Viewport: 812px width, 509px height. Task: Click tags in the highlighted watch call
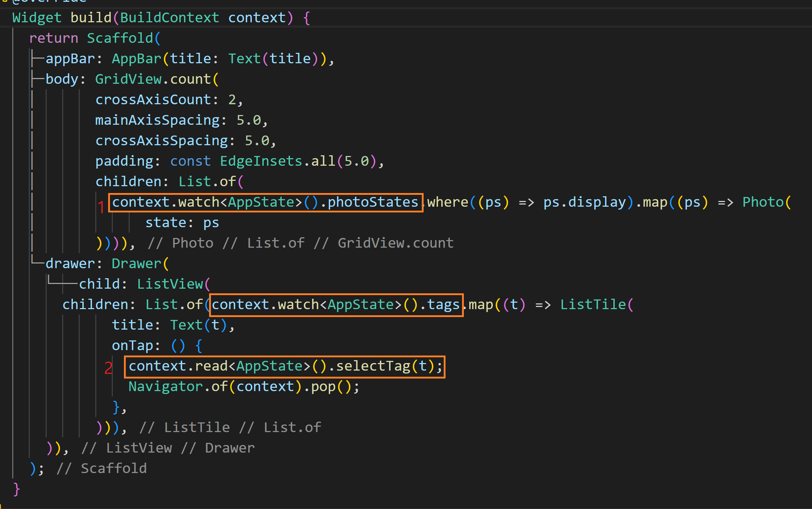coord(443,305)
